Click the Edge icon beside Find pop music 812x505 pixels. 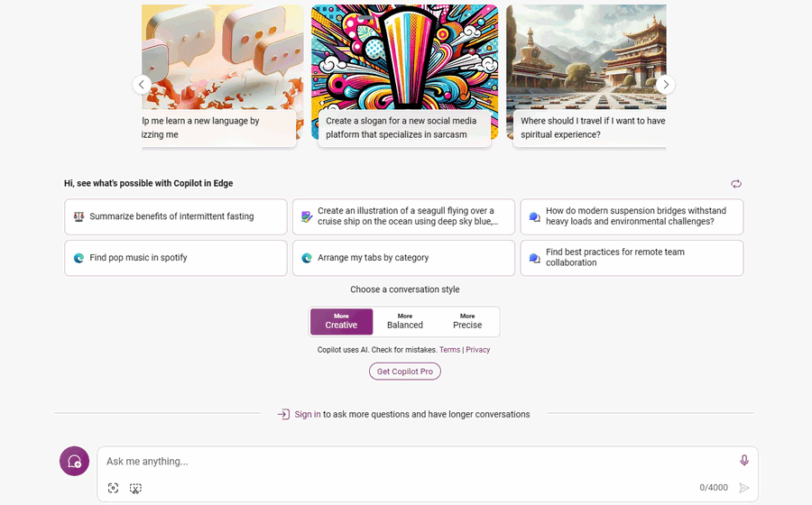[78, 258]
